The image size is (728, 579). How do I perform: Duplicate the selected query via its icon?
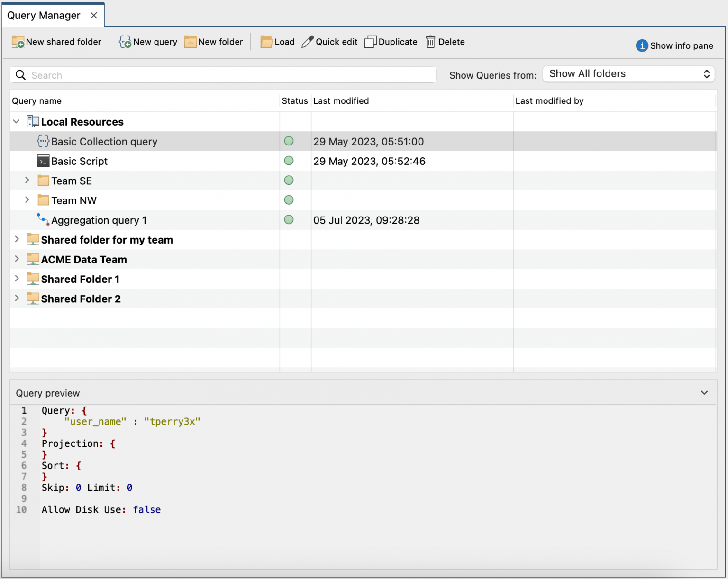371,42
